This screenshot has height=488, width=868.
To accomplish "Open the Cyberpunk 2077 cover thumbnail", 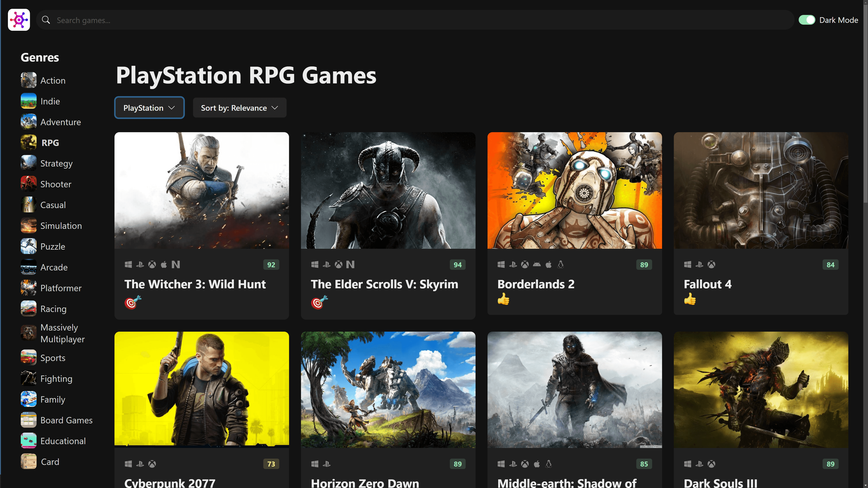I will 201,390.
